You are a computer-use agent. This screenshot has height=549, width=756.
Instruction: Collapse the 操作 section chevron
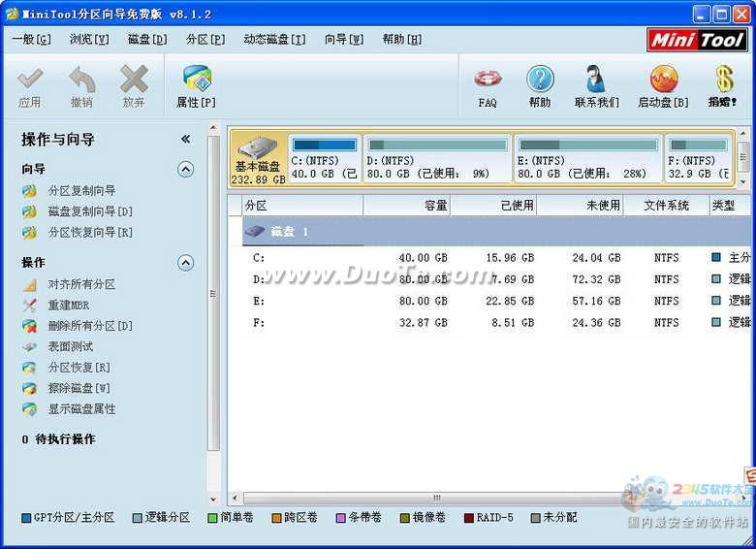point(185,263)
